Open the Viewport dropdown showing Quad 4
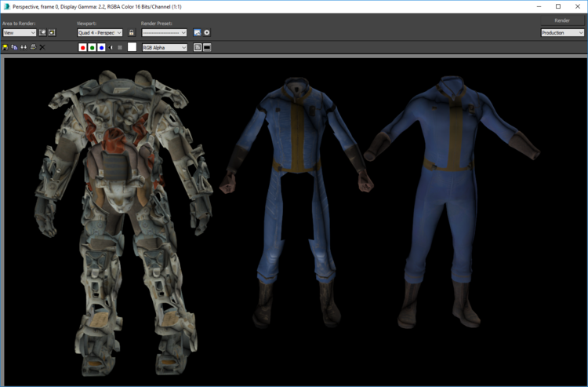This screenshot has height=387, width=588. [x=100, y=33]
